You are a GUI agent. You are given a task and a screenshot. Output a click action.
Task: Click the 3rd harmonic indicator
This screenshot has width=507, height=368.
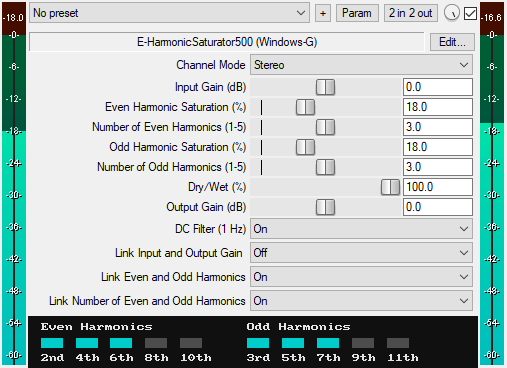(x=258, y=343)
